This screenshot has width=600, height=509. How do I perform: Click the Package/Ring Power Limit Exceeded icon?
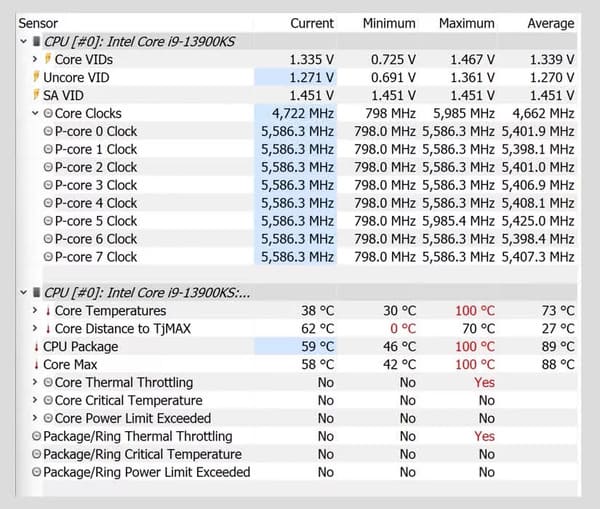[x=37, y=472]
